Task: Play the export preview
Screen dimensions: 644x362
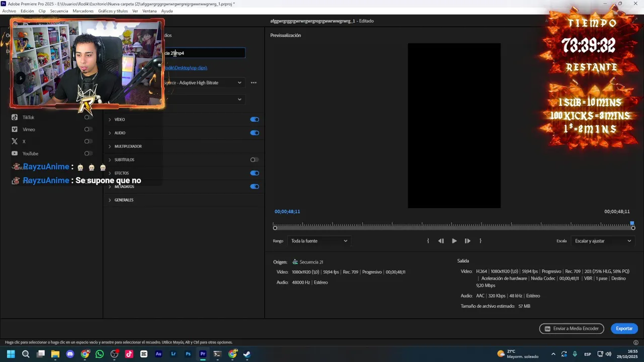Action: 454,241
